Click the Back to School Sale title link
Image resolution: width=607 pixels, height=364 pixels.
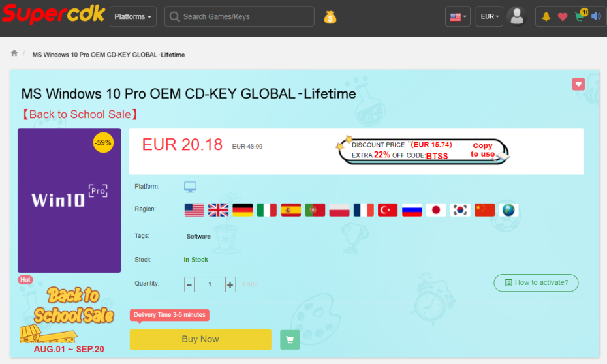coord(80,114)
